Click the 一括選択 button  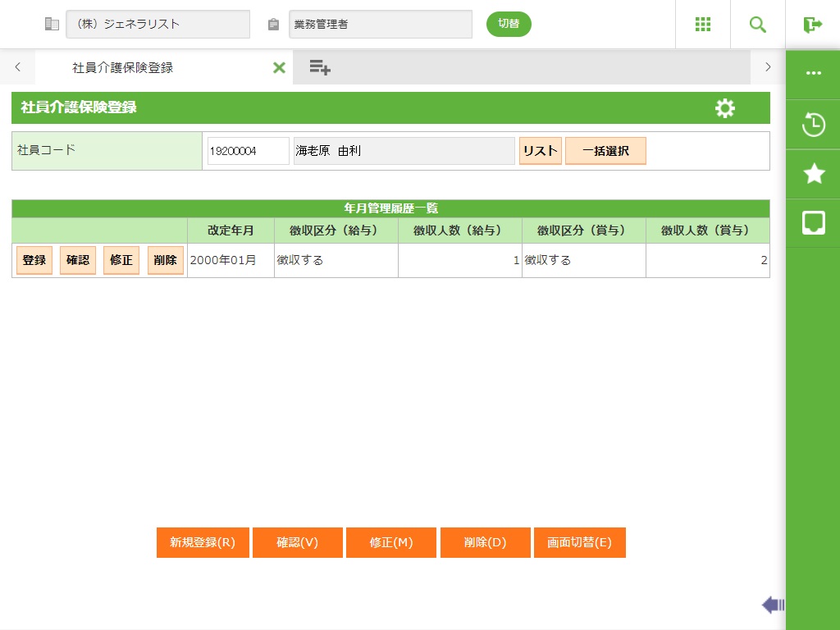click(x=605, y=151)
